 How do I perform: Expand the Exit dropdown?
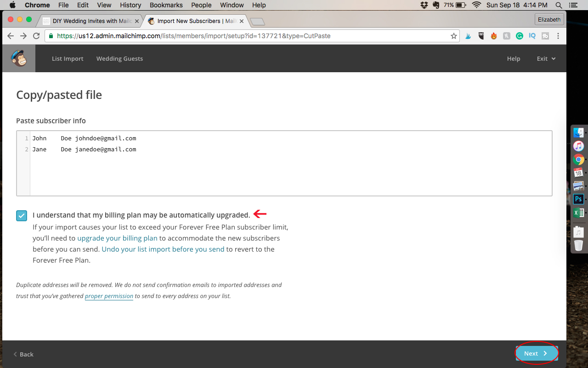[x=546, y=58]
